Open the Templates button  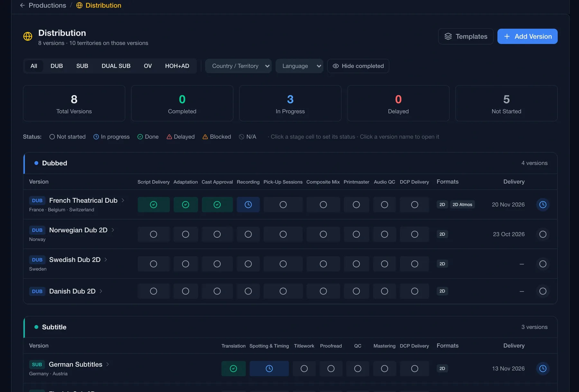tap(466, 36)
